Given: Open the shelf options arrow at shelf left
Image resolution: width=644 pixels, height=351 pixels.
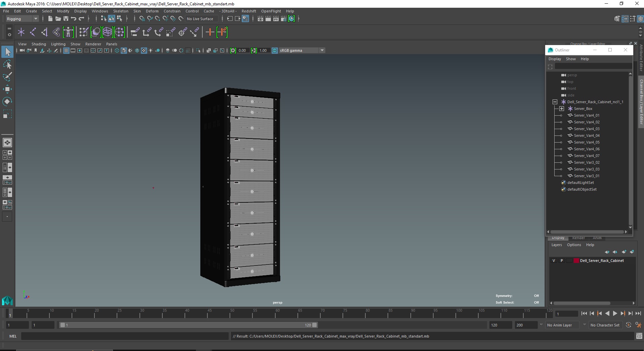Looking at the screenshot, I should coord(9,34).
